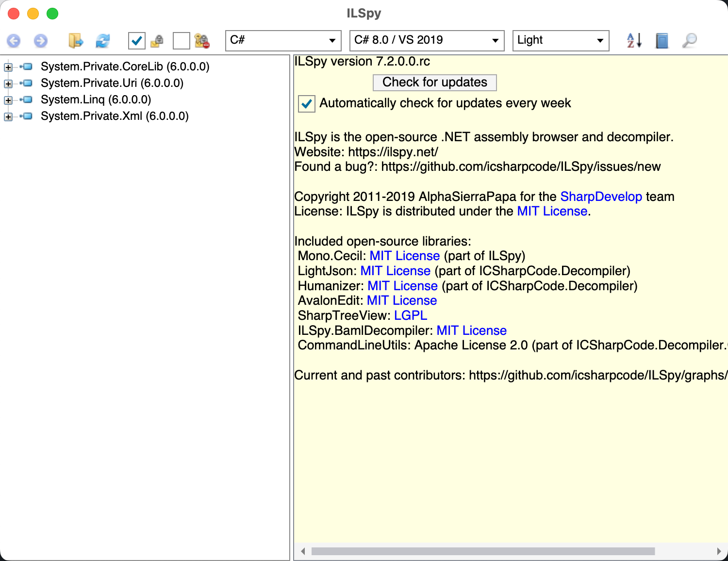The height and width of the screenshot is (561, 728).
Task: Uncheck the checked toolbar checkbox
Action: tap(137, 41)
